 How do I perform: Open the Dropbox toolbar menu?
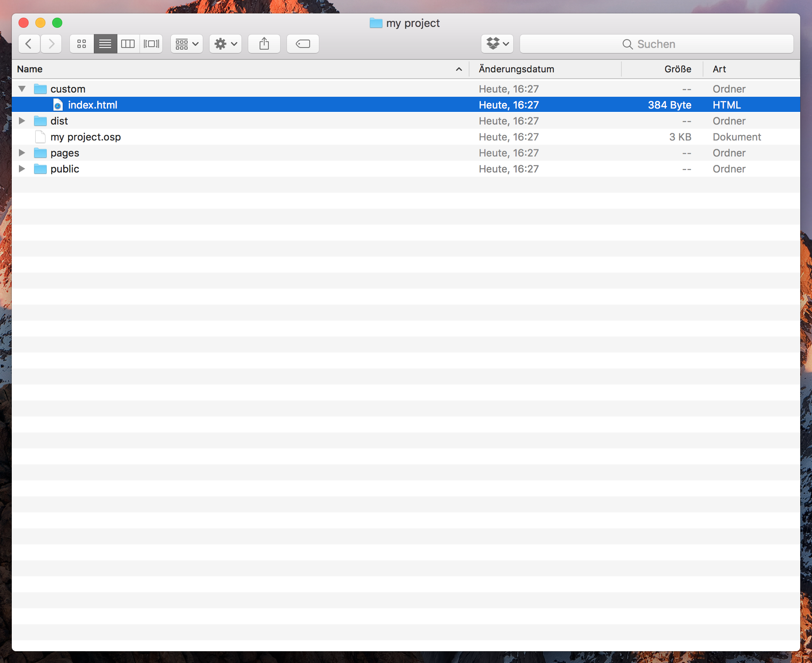point(497,44)
